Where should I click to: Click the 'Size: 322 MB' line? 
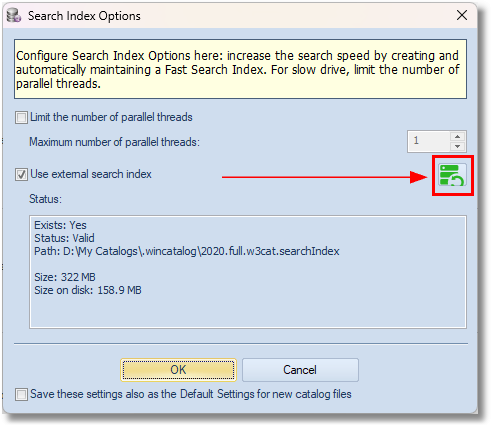click(x=65, y=277)
